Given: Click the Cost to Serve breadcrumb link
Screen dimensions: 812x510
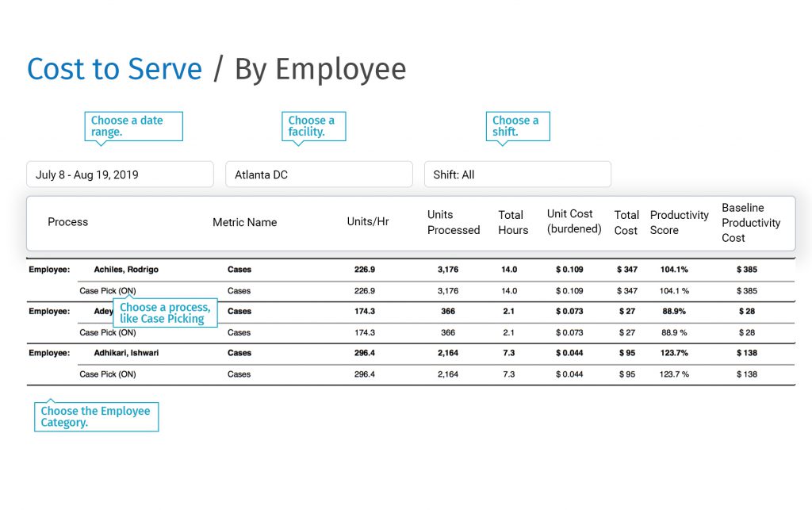Looking at the screenshot, I should coord(115,70).
